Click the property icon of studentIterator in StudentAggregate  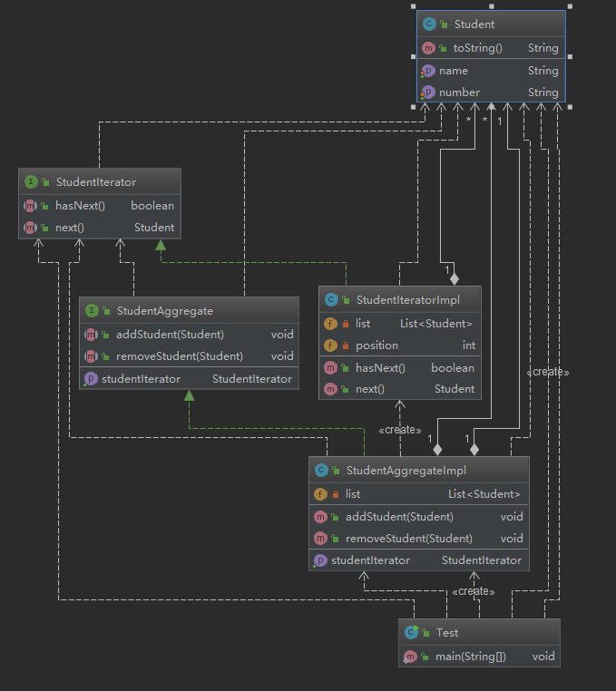tap(91, 378)
